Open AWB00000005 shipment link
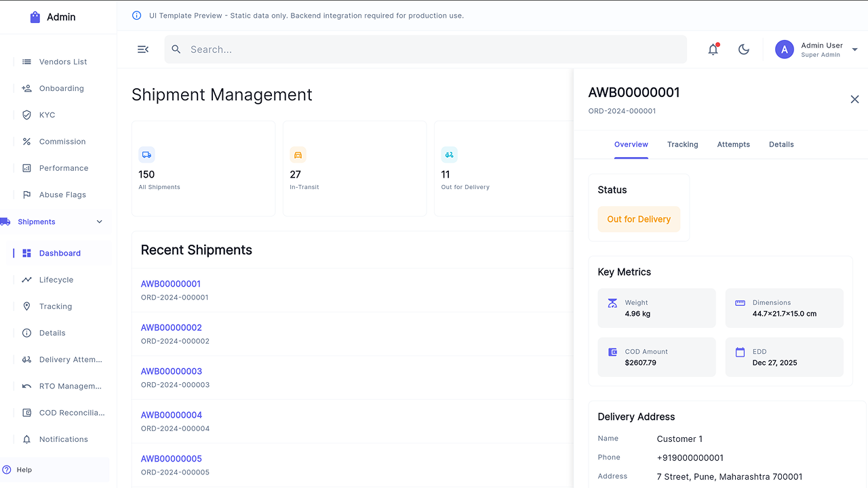The height and width of the screenshot is (488, 868). (172, 459)
